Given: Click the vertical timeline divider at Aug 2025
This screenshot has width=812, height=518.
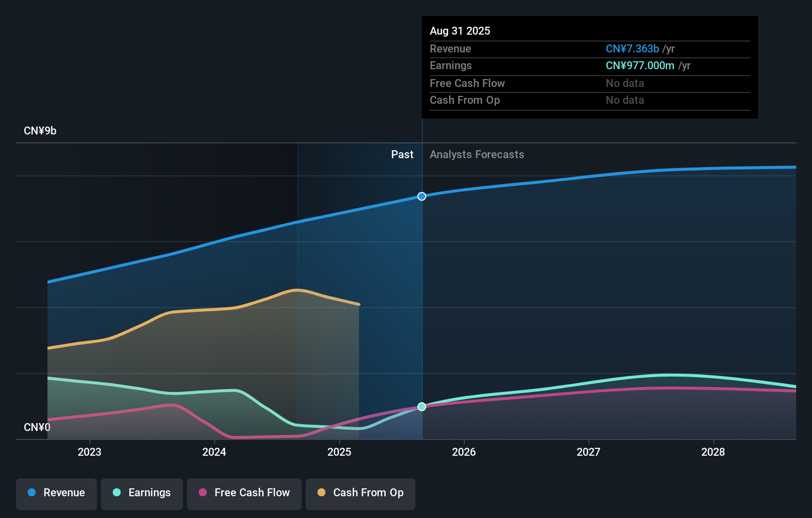Looking at the screenshot, I should pyautogui.click(x=421, y=297).
